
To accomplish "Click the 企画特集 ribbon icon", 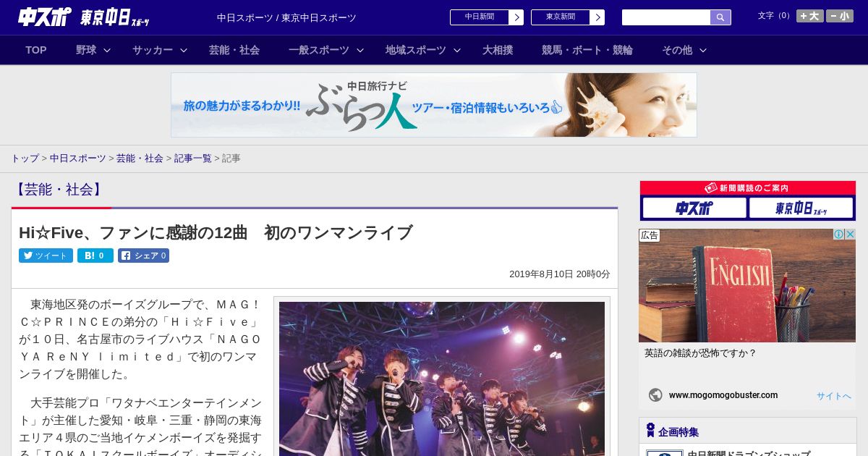I will click(x=650, y=430).
